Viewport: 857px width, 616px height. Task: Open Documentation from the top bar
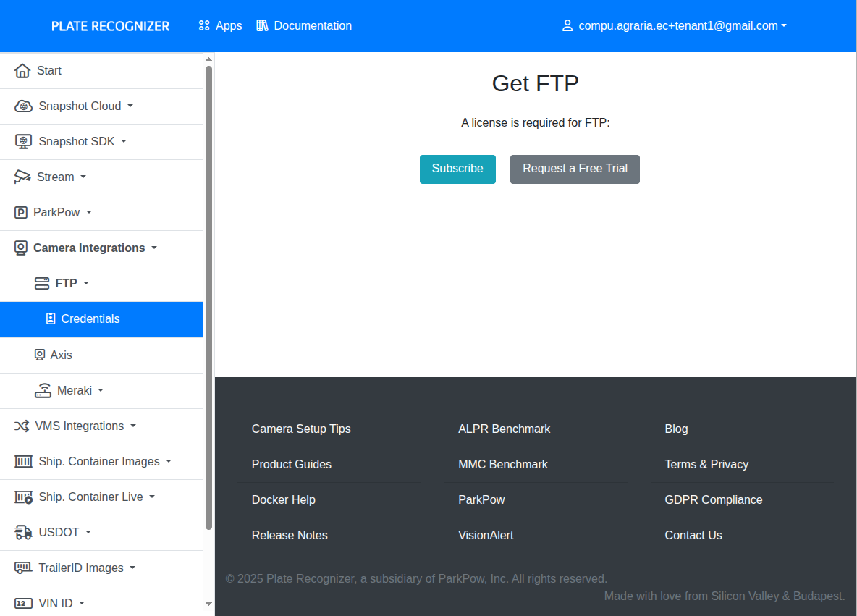[x=304, y=26]
